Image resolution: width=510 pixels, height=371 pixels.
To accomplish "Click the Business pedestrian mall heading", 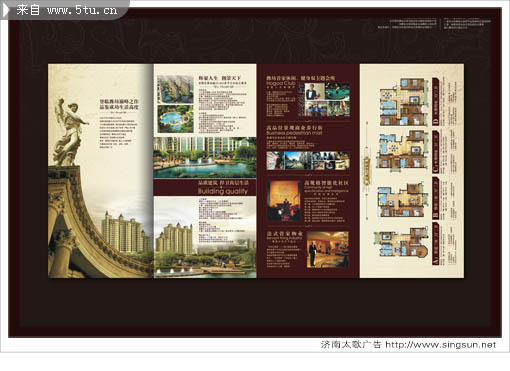I will point(294,133).
